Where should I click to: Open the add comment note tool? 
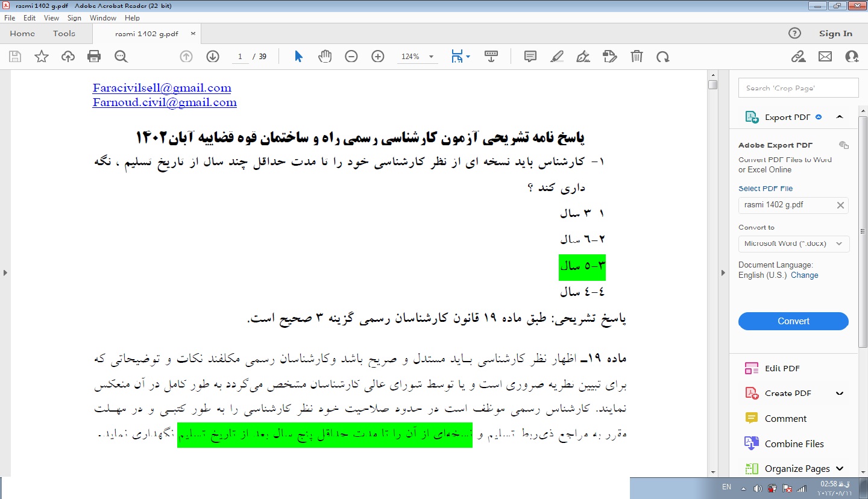tap(530, 57)
